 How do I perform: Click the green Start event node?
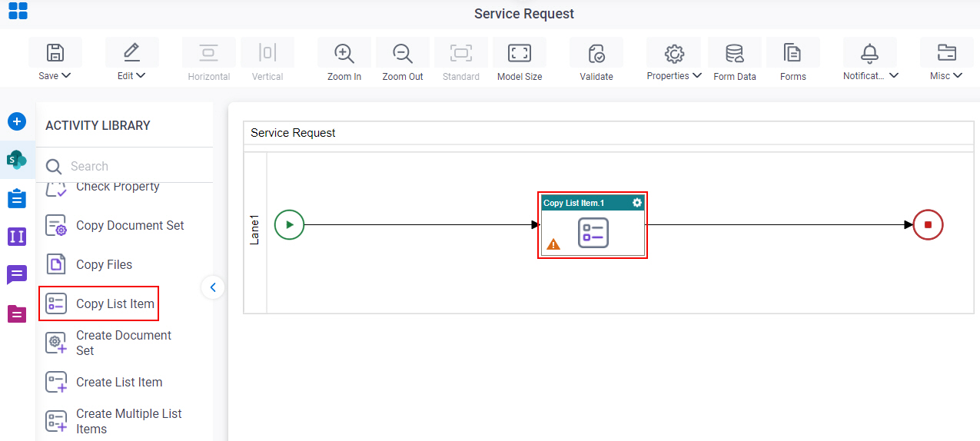pyautogui.click(x=290, y=225)
